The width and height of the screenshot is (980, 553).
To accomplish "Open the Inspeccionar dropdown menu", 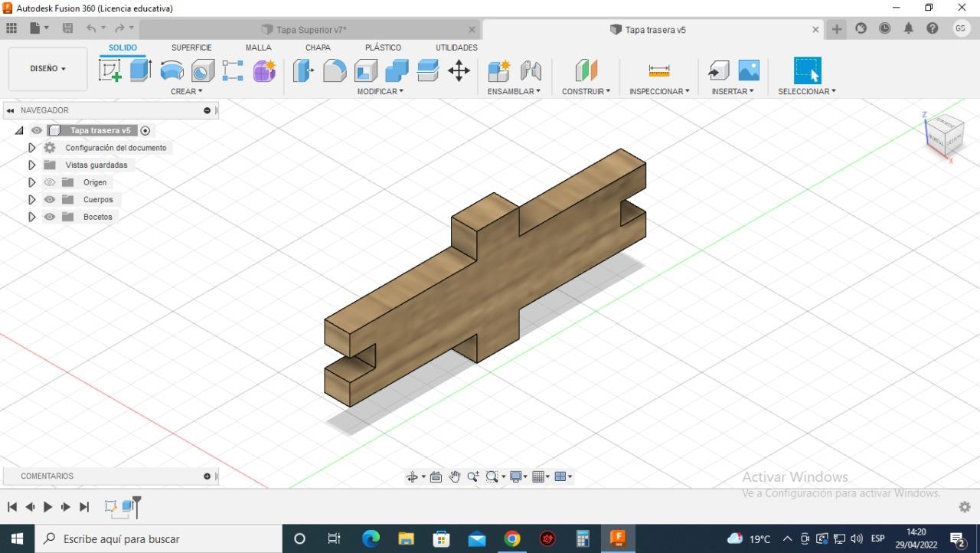I will coord(659,91).
